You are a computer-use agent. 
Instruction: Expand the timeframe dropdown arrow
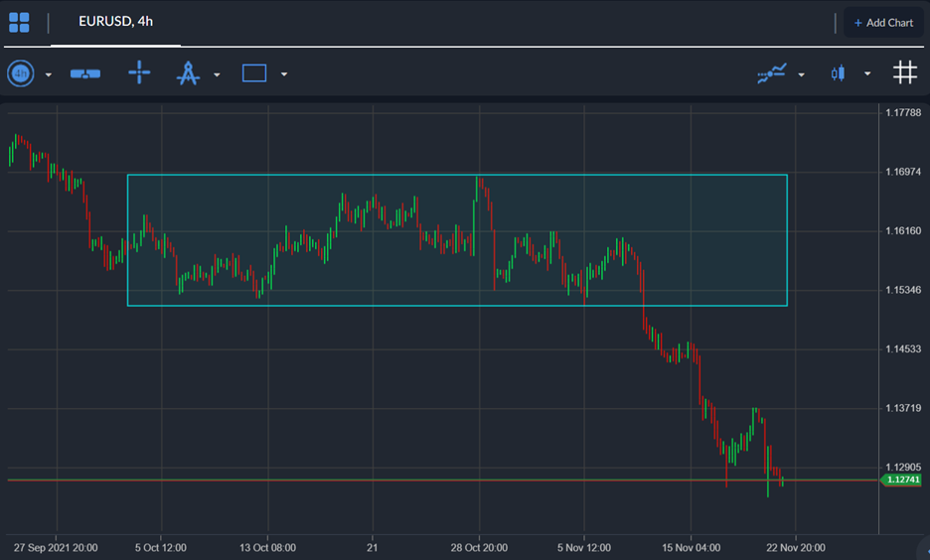tap(49, 74)
